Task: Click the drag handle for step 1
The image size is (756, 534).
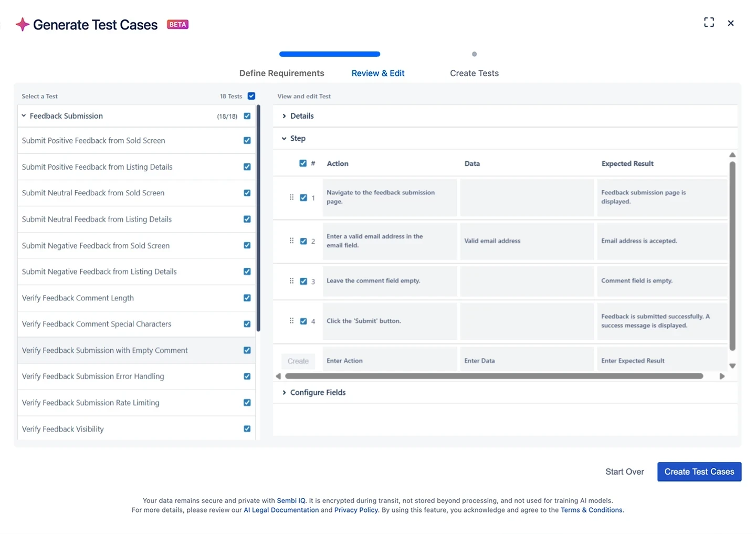Action: pyautogui.click(x=291, y=197)
